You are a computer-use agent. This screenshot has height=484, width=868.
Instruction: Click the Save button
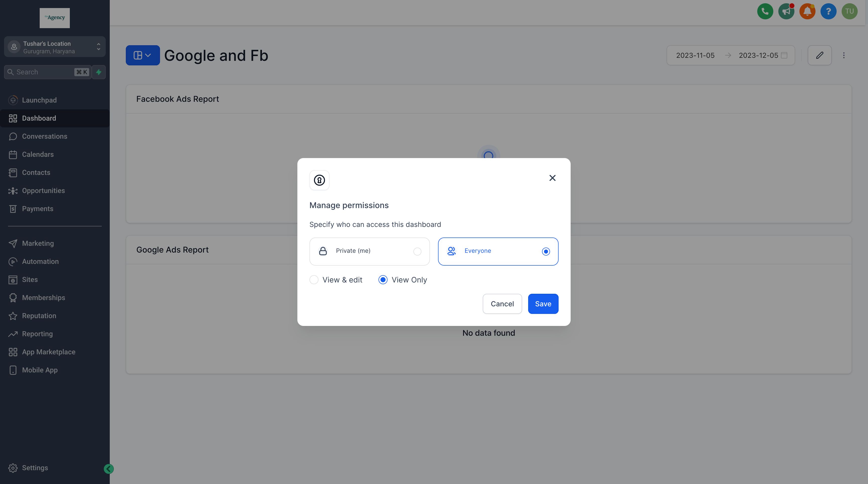coord(543,304)
